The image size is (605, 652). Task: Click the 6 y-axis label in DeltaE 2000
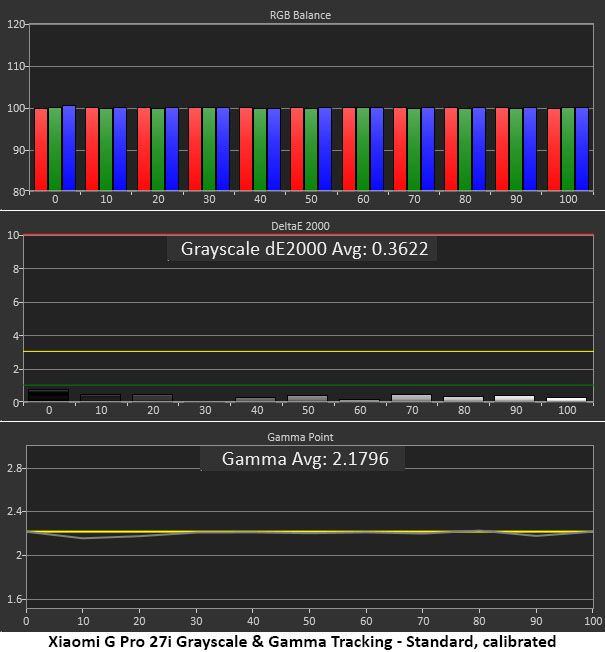[16, 302]
